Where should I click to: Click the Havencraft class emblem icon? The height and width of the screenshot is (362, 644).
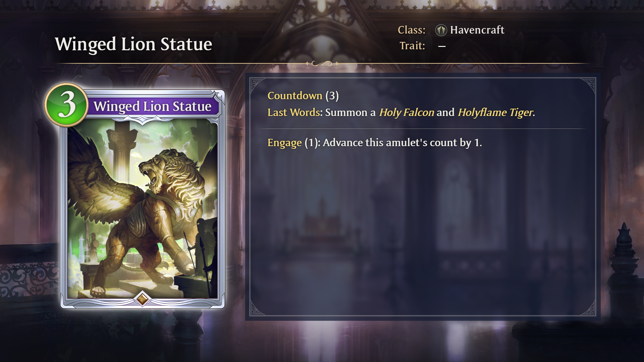[x=441, y=30]
